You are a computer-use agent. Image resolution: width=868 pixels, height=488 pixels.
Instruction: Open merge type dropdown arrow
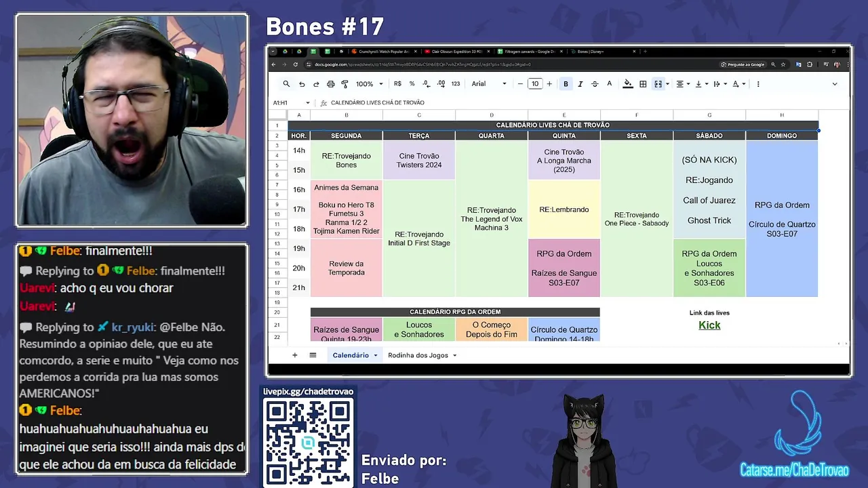point(667,84)
